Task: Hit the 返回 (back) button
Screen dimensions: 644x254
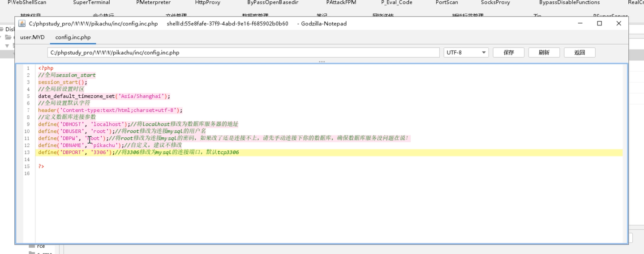Action: (580, 52)
